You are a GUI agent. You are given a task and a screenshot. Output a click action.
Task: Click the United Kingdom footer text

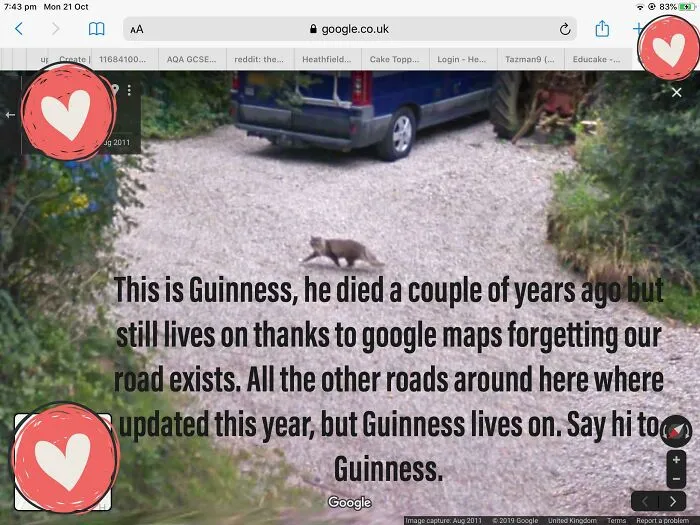(x=572, y=521)
